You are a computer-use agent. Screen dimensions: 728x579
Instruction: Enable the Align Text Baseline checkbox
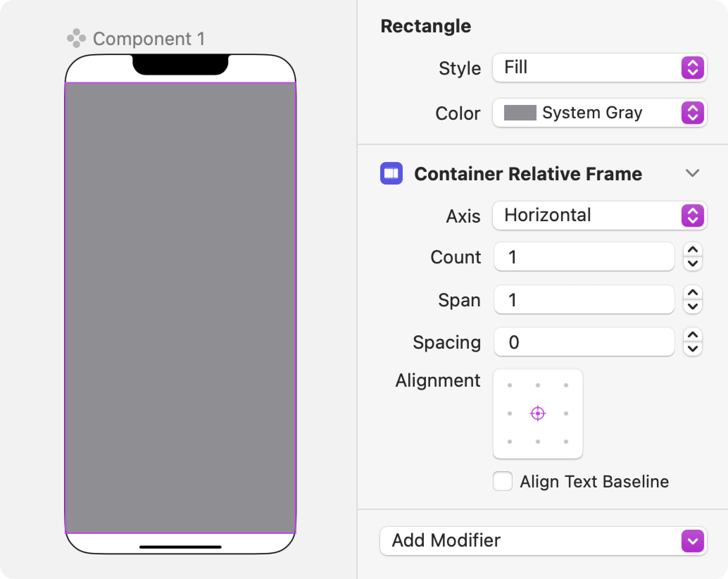click(x=502, y=481)
